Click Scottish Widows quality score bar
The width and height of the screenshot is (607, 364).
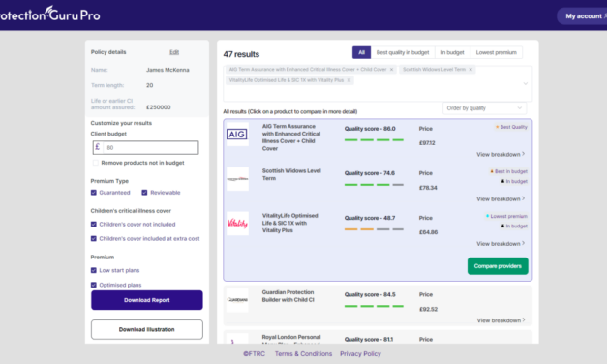tap(374, 185)
